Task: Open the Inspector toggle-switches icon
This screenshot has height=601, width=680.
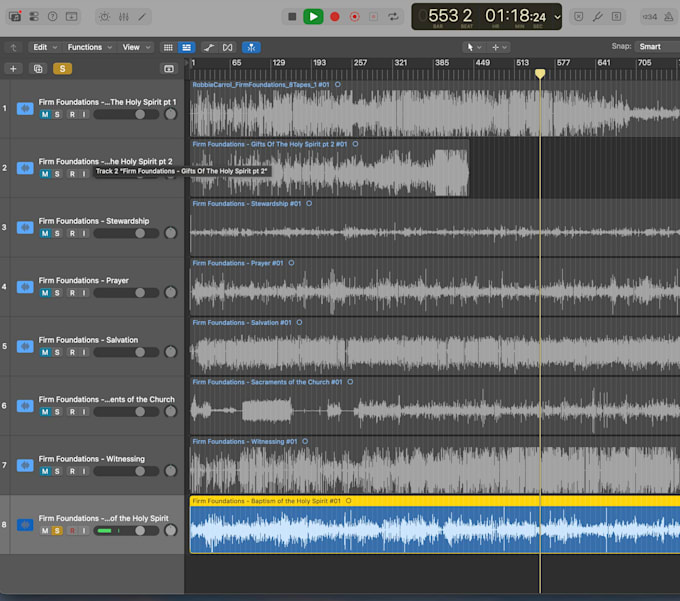Action: pos(34,16)
